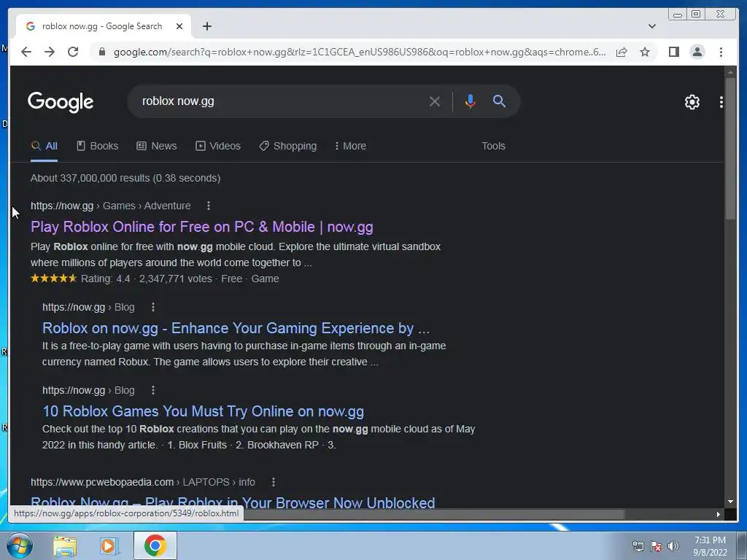The width and height of the screenshot is (747, 560).
Task: Open Action Center flag in tray
Action: coord(656,546)
